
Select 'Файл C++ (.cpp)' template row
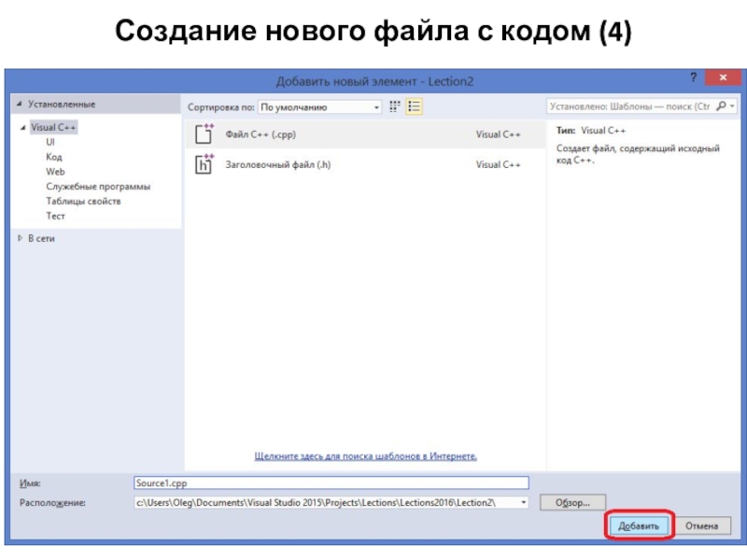coord(365,133)
